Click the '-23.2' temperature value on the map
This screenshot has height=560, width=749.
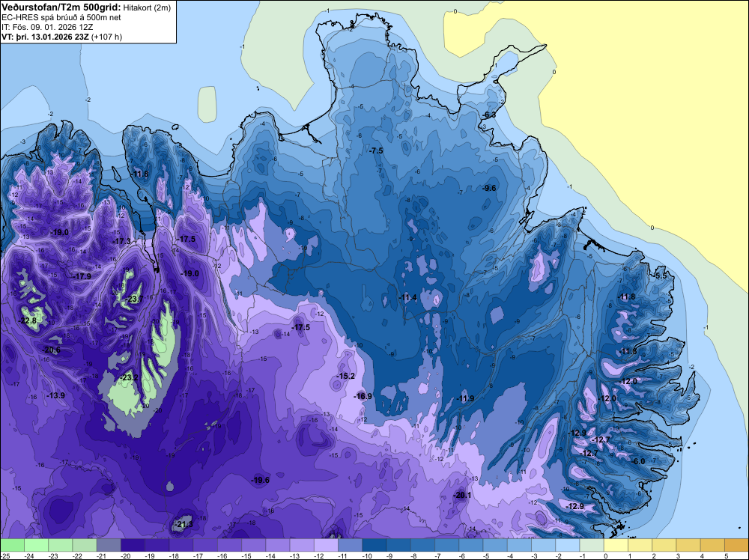(x=129, y=377)
